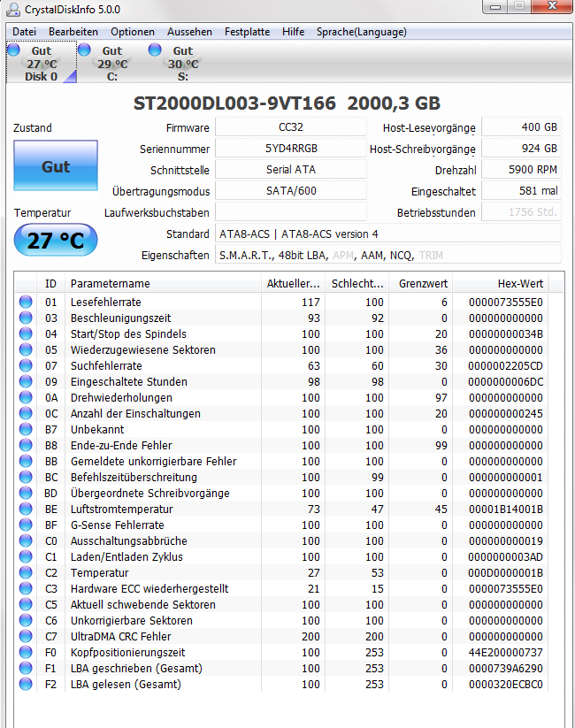Click the empty Laufwerksbuchstaben field

(x=291, y=212)
